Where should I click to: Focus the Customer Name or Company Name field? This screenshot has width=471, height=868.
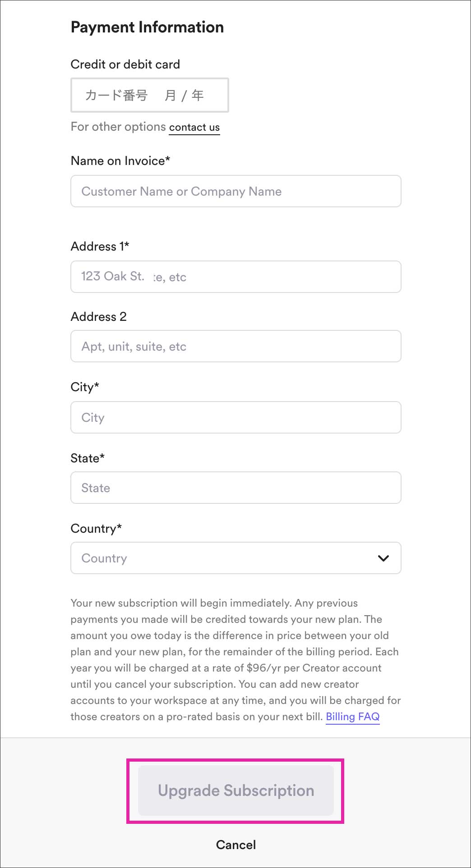coord(235,192)
